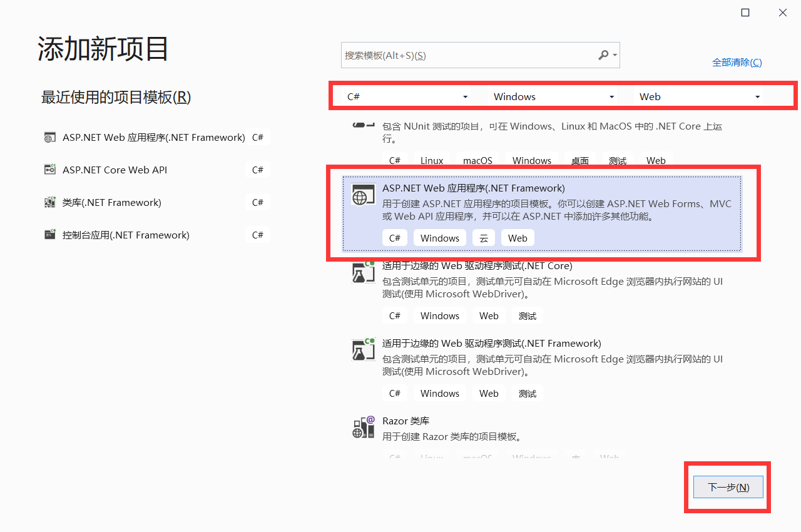Click the 测试 tag on .NET Framework driver test
Viewport: 801px width, 532px height.
[x=528, y=394]
